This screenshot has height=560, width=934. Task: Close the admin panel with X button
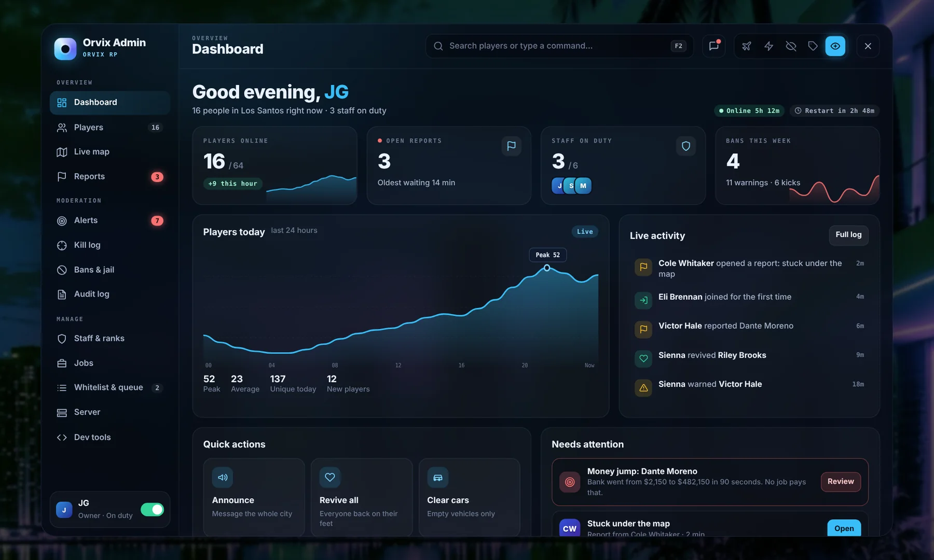click(868, 46)
